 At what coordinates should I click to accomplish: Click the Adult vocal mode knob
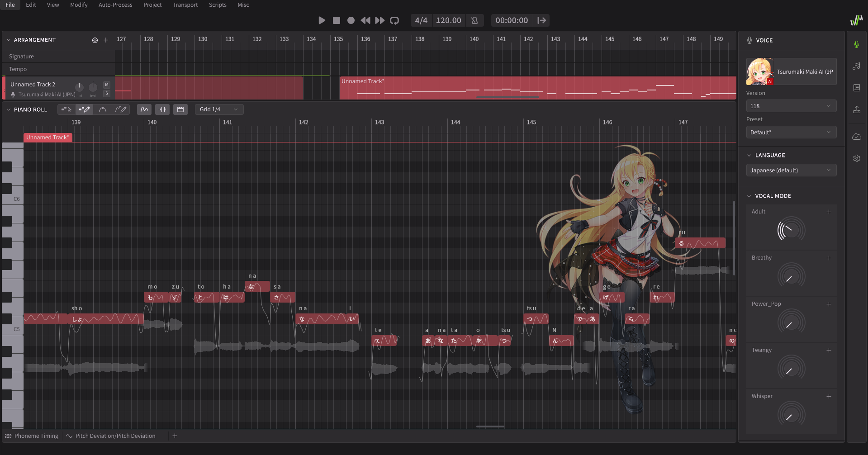(x=791, y=230)
